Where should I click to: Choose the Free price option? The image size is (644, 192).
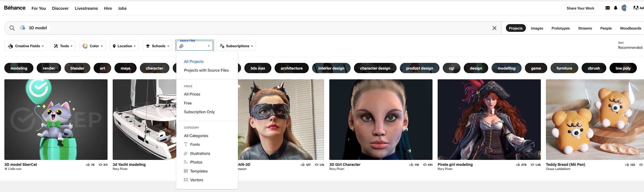tap(188, 103)
